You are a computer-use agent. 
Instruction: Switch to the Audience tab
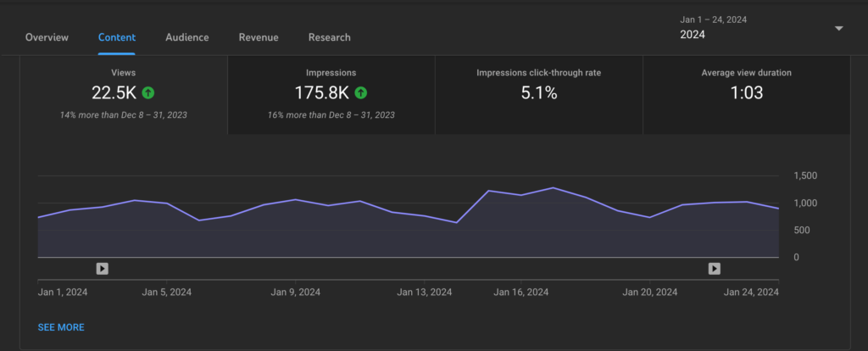(187, 37)
